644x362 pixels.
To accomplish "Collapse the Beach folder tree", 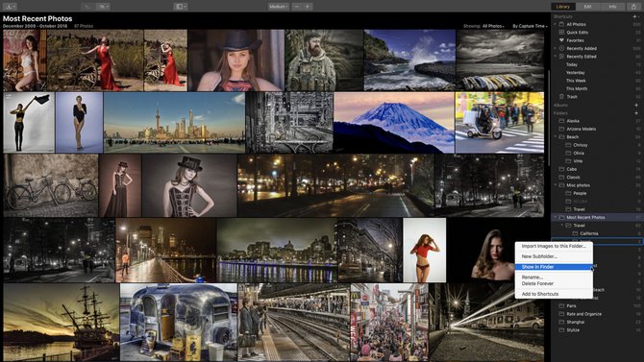I will 556,137.
